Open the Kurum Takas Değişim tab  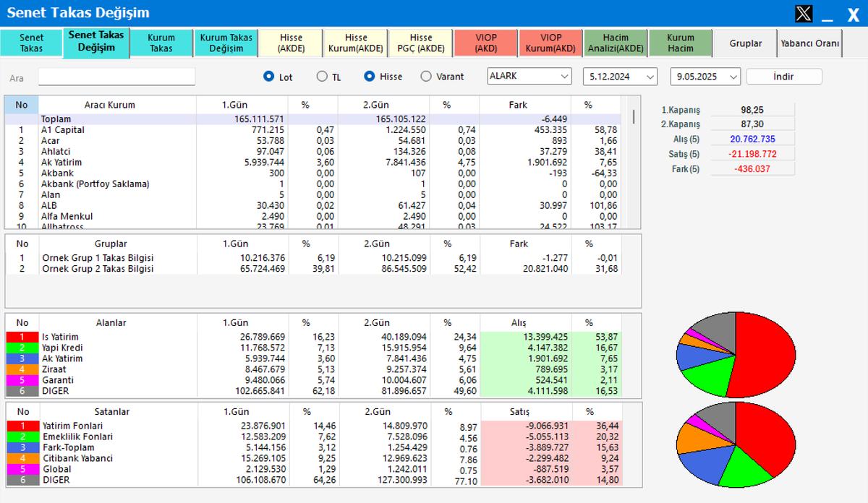coord(226,43)
